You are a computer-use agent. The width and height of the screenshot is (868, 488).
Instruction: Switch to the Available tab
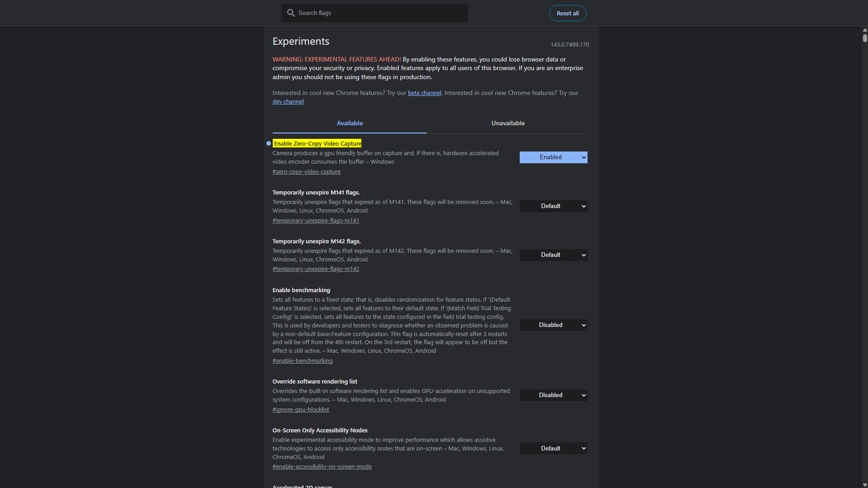[349, 123]
